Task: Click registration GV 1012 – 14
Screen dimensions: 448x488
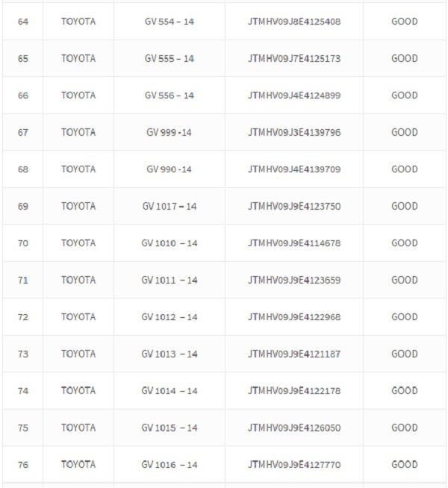Action: 169,317
